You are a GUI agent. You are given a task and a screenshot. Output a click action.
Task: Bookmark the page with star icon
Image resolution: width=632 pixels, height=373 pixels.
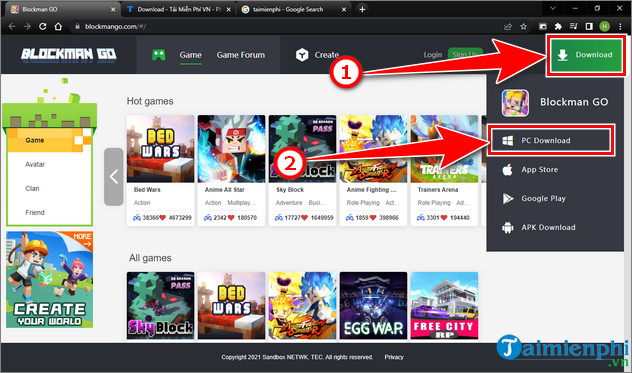[523, 27]
